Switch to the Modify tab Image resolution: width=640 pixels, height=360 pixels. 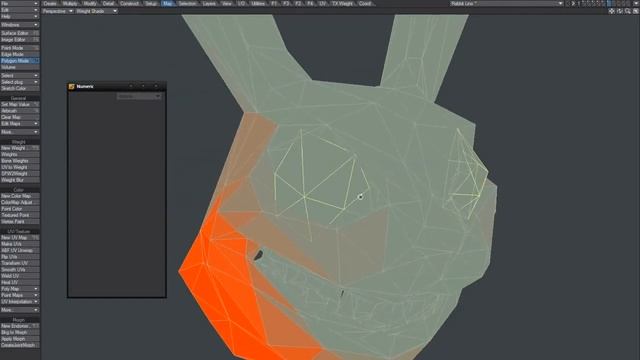click(x=90, y=3)
